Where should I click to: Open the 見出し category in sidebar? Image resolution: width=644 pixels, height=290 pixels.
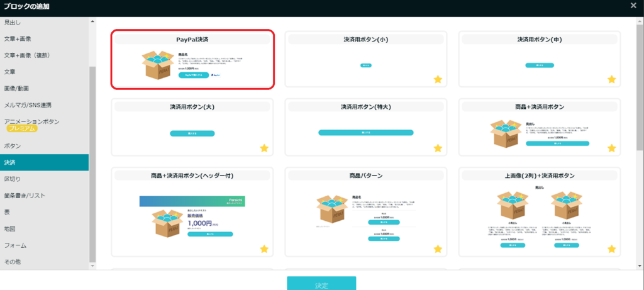[x=13, y=23]
